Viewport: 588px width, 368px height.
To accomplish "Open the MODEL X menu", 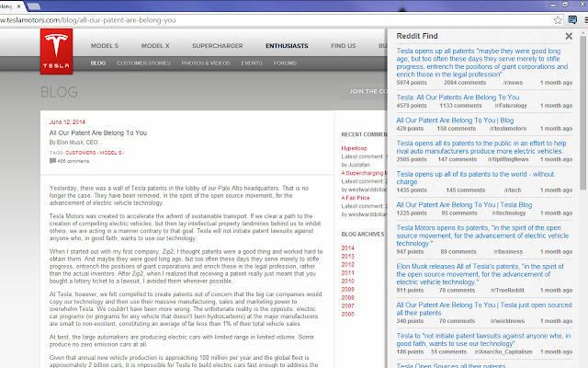I will click(x=155, y=46).
